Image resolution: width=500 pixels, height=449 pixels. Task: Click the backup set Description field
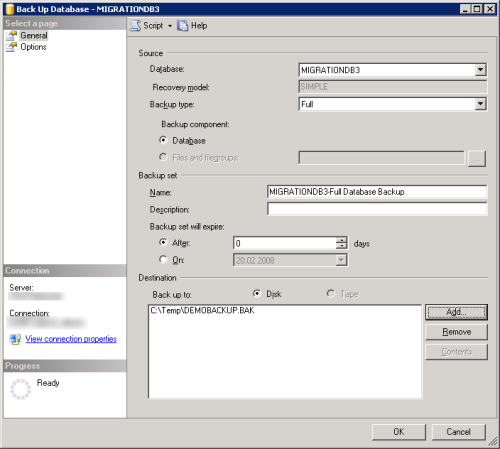click(x=377, y=209)
